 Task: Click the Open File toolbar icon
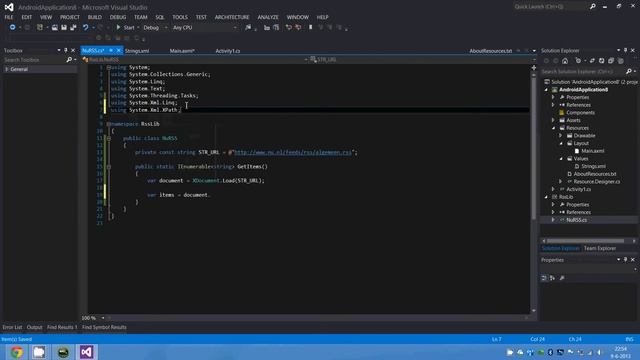54,27
